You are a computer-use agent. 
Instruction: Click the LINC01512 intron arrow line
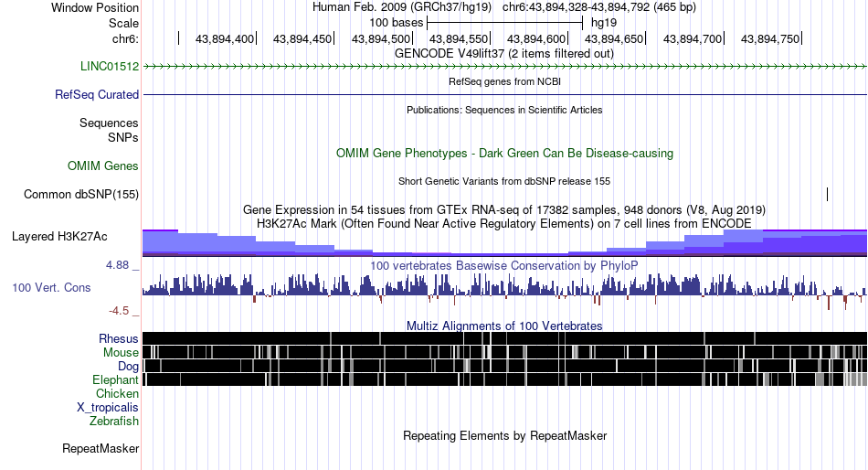coord(505,67)
